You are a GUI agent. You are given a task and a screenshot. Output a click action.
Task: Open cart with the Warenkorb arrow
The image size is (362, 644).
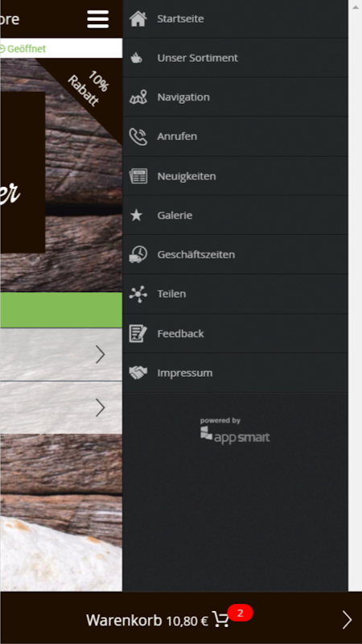[x=347, y=620]
